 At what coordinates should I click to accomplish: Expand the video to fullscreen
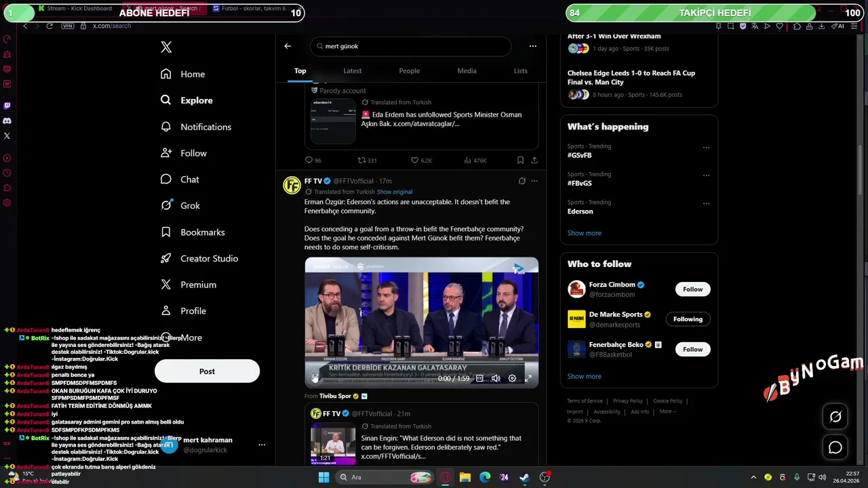point(528,378)
